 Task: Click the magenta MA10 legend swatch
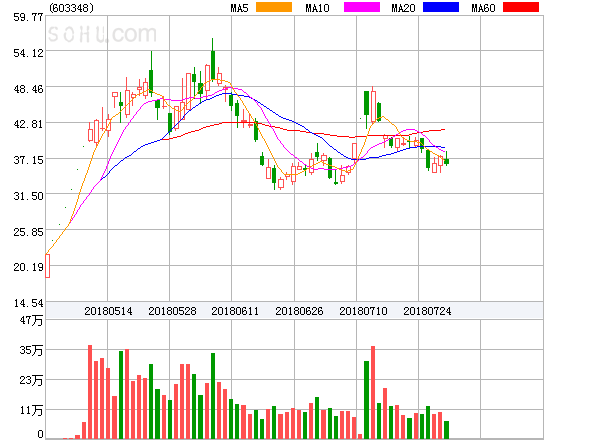(x=362, y=7)
